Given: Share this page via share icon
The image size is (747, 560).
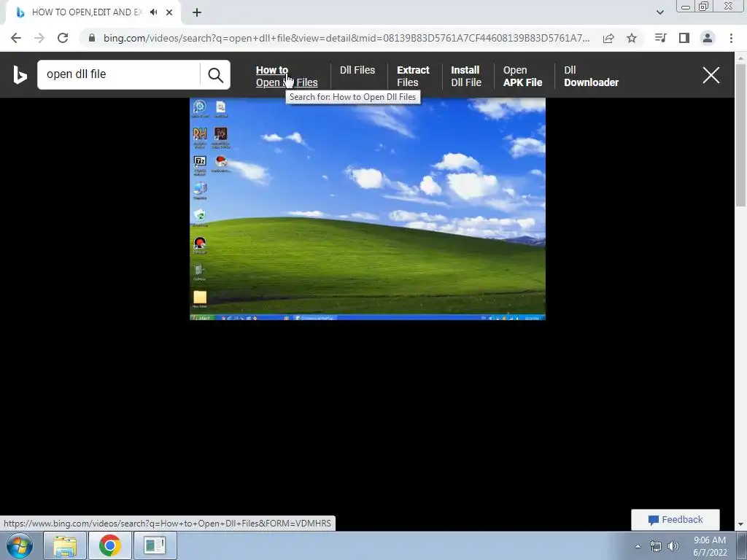Looking at the screenshot, I should [608, 38].
